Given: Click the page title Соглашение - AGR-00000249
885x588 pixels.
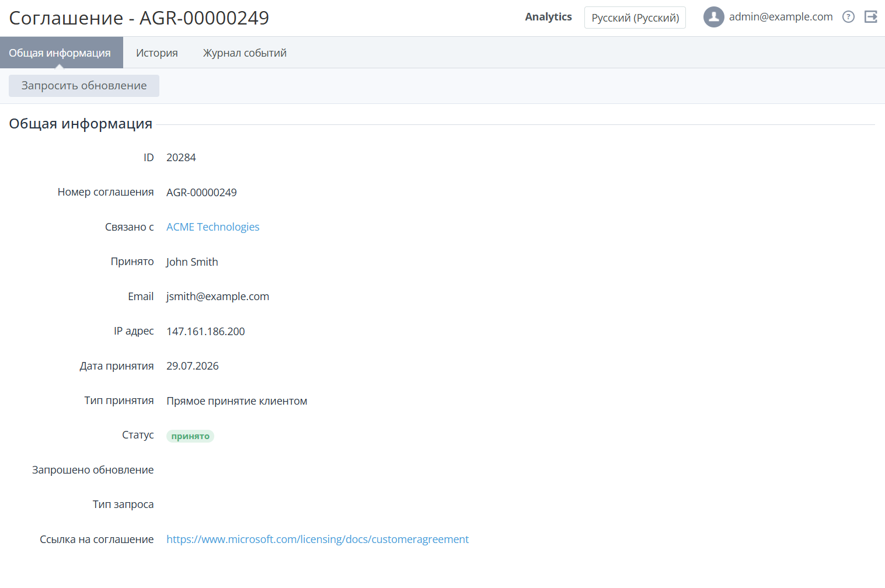Looking at the screenshot, I should coord(139,18).
